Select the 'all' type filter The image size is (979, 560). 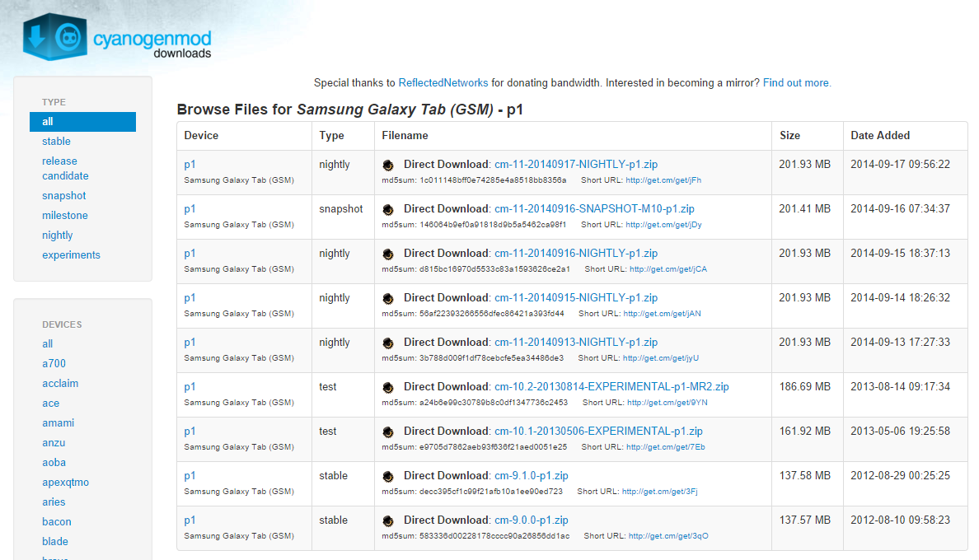point(82,122)
